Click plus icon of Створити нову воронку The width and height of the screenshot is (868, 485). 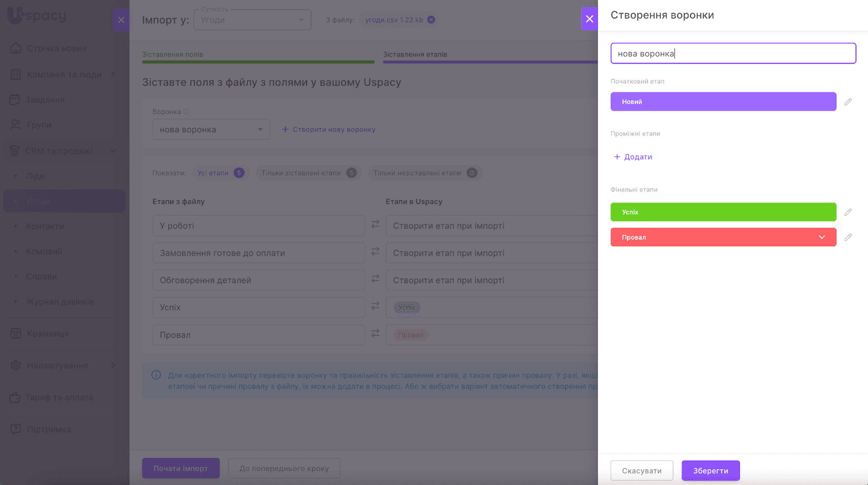tap(285, 130)
